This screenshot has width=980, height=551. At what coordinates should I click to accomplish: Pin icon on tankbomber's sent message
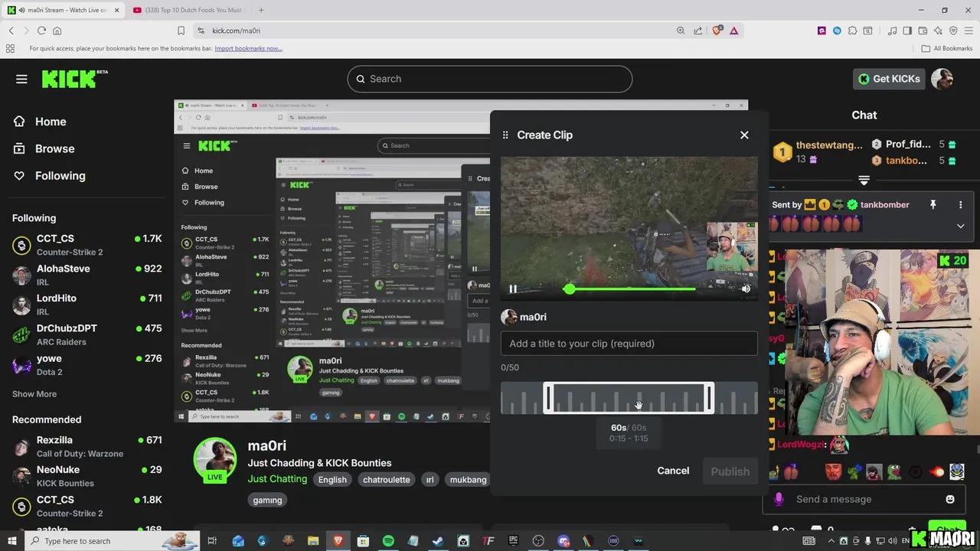933,205
